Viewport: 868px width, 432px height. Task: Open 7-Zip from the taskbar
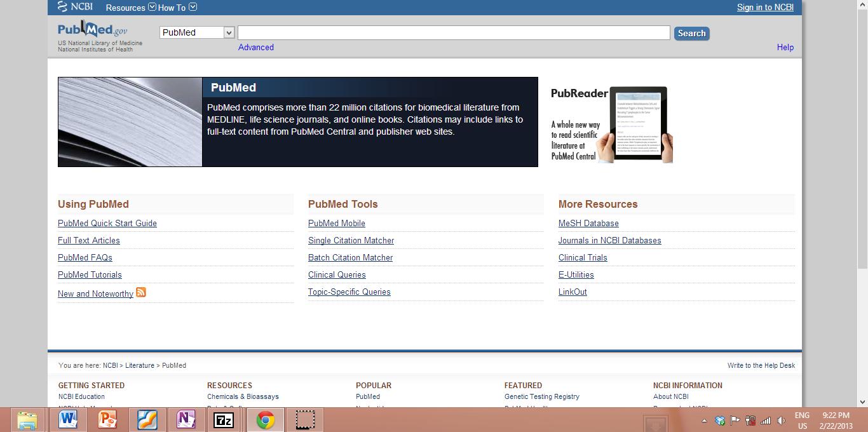[224, 419]
